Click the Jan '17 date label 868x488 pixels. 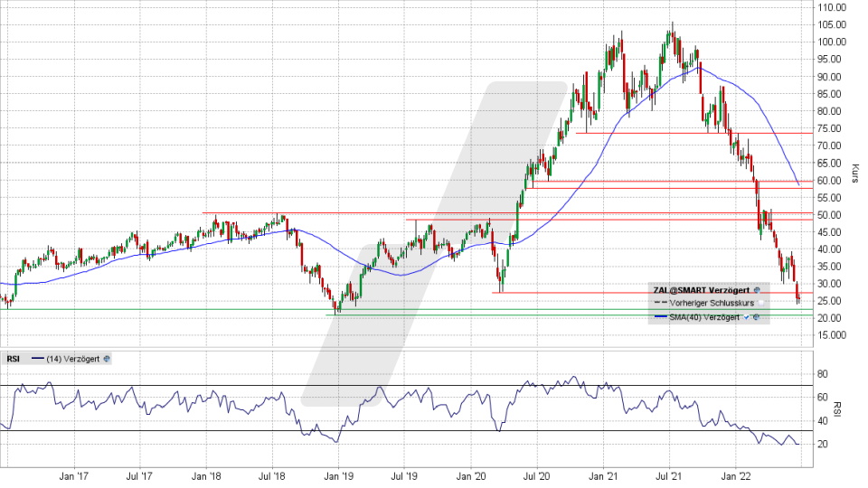tap(73, 476)
